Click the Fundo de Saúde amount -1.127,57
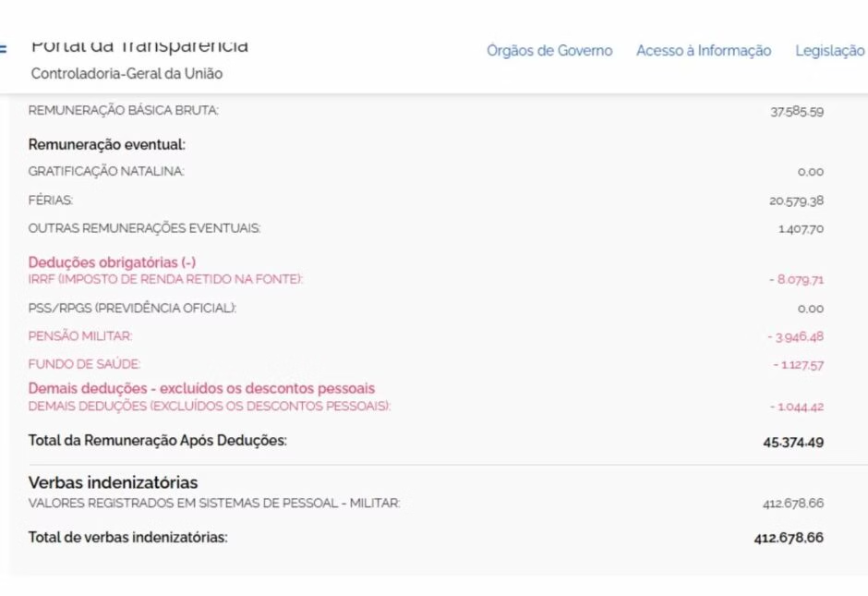Image resolution: width=868 pixels, height=596 pixels. click(798, 365)
